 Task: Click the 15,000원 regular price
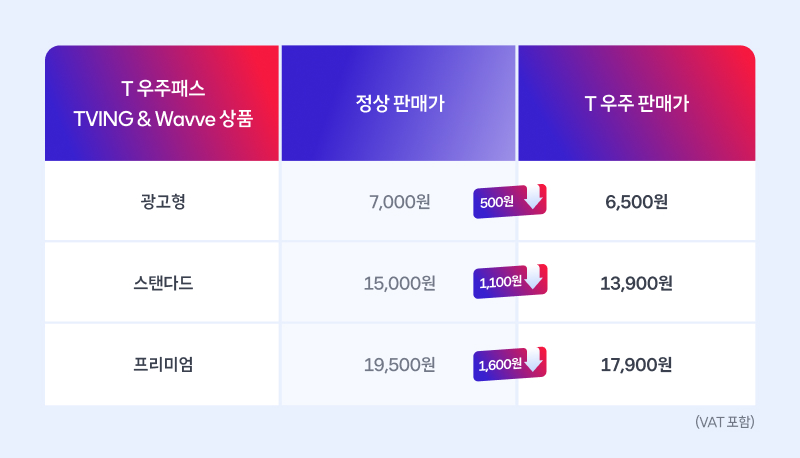click(399, 283)
